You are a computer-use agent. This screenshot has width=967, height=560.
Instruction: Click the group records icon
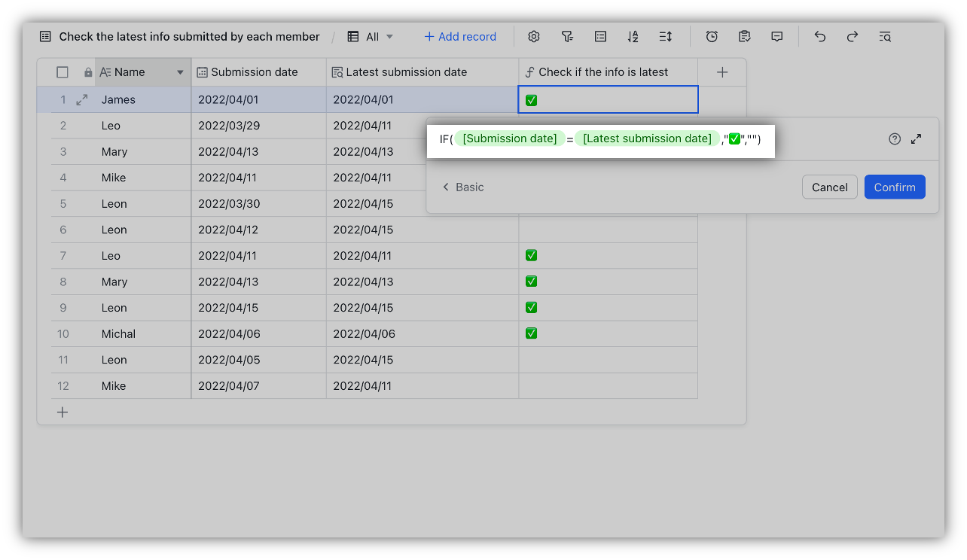[x=600, y=37]
